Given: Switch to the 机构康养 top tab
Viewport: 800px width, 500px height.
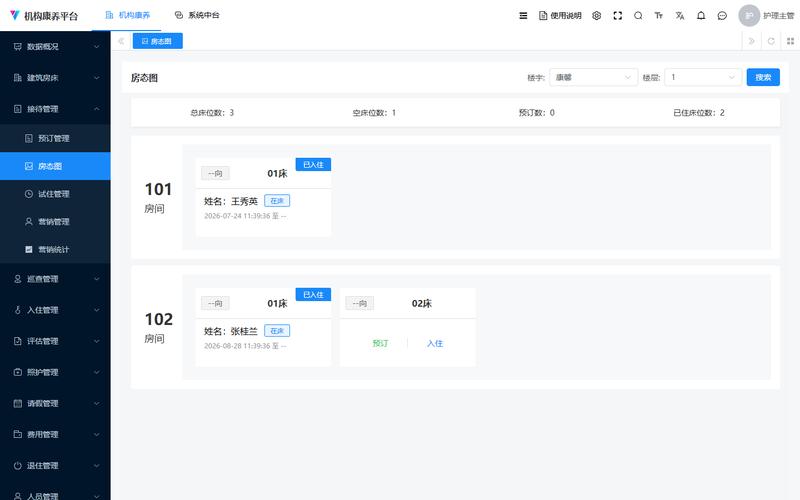Looking at the screenshot, I should (x=128, y=15).
